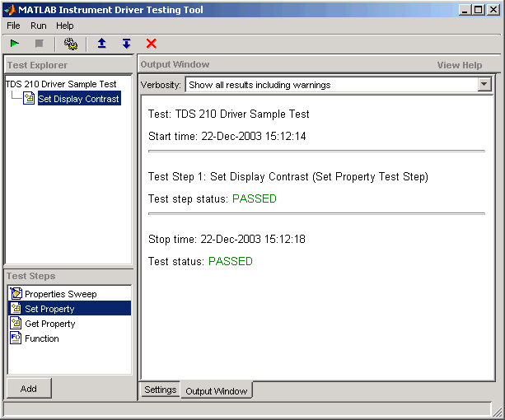Click the Test Explorer panel header
The image size is (505, 420).
(x=37, y=65)
